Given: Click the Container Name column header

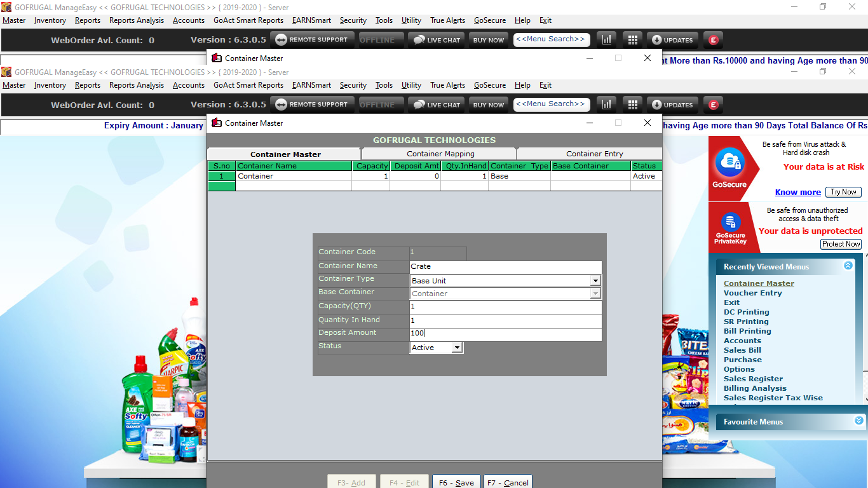Looking at the screenshot, I should (294, 166).
